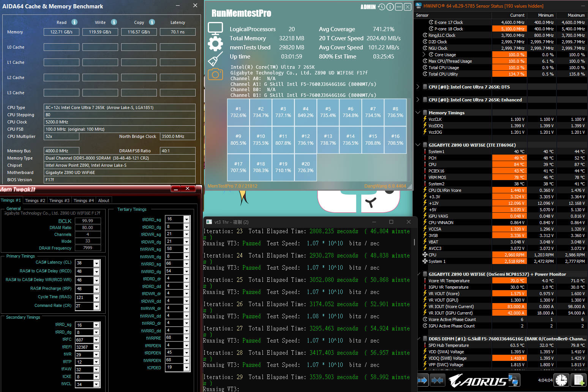Screen dimensions: 588x392
Task: Open CAS# Latency (CL) dropdown
Action: [x=96, y=263]
